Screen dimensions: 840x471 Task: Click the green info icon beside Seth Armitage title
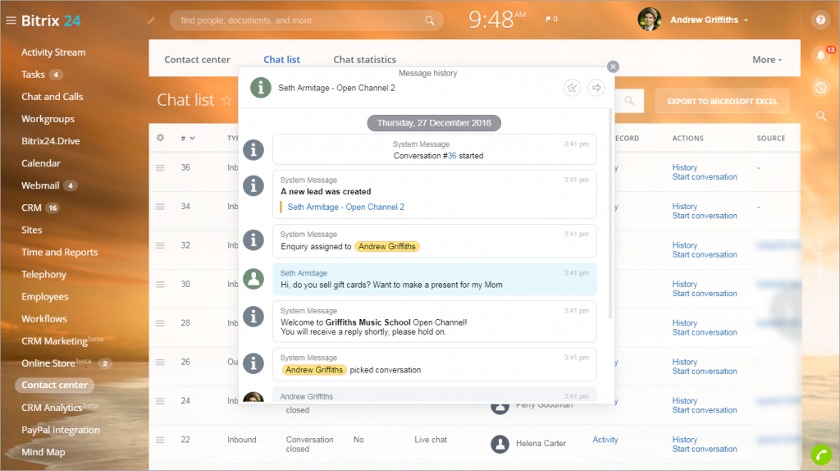point(260,88)
